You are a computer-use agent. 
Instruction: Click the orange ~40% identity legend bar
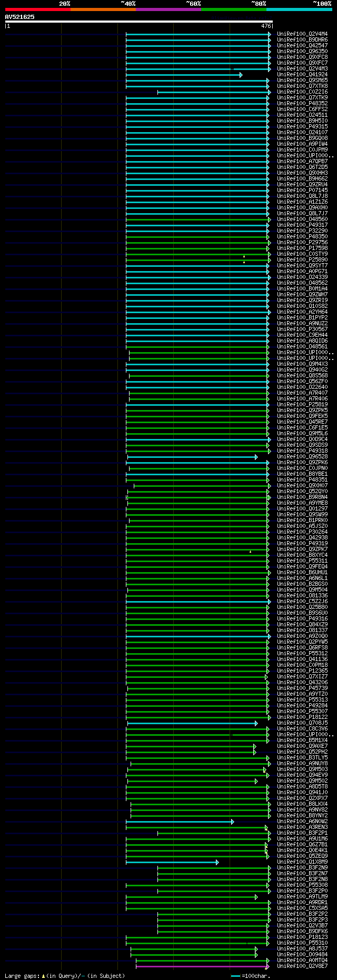click(x=103, y=9)
